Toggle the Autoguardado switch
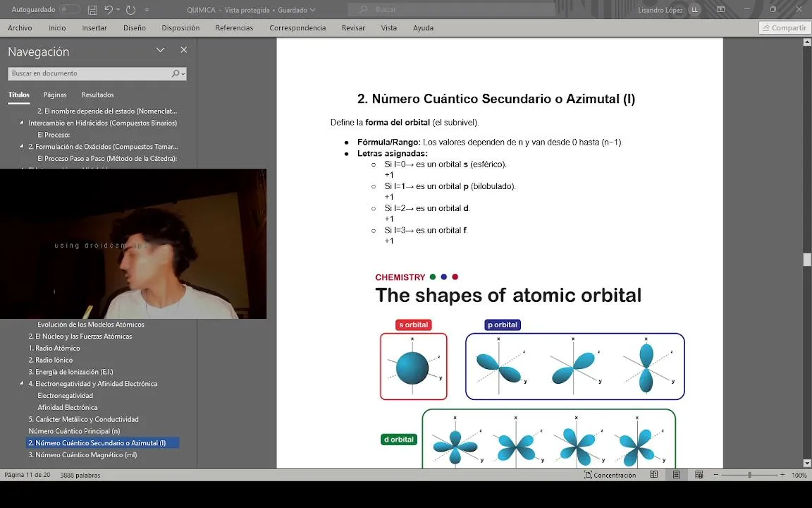Image resolution: width=812 pixels, height=508 pixels. (x=70, y=9)
